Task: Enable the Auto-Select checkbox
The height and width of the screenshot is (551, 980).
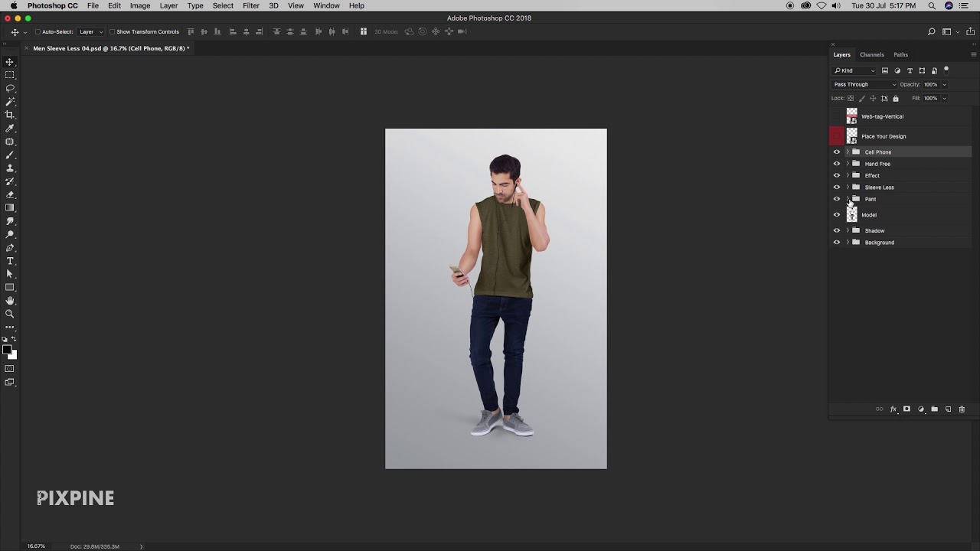Action: point(38,31)
